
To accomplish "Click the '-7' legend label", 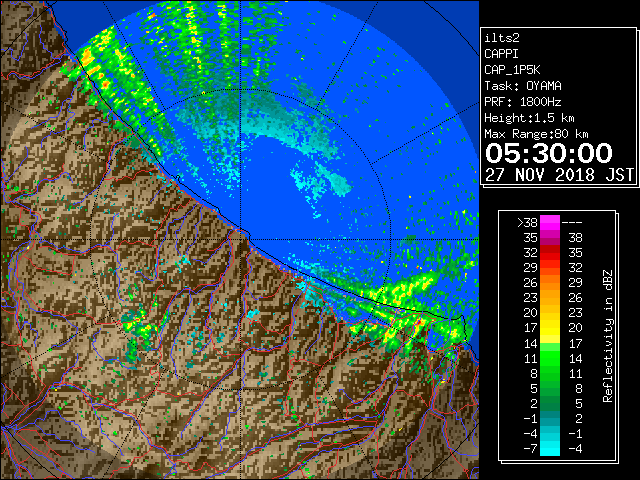I will pos(530,449).
